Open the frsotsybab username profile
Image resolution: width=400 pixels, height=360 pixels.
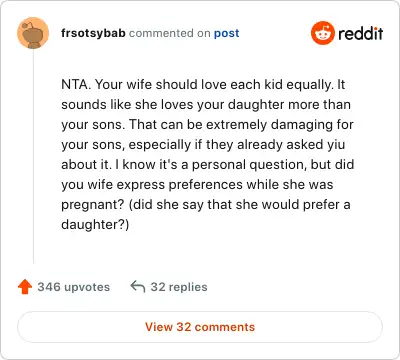coord(93,33)
